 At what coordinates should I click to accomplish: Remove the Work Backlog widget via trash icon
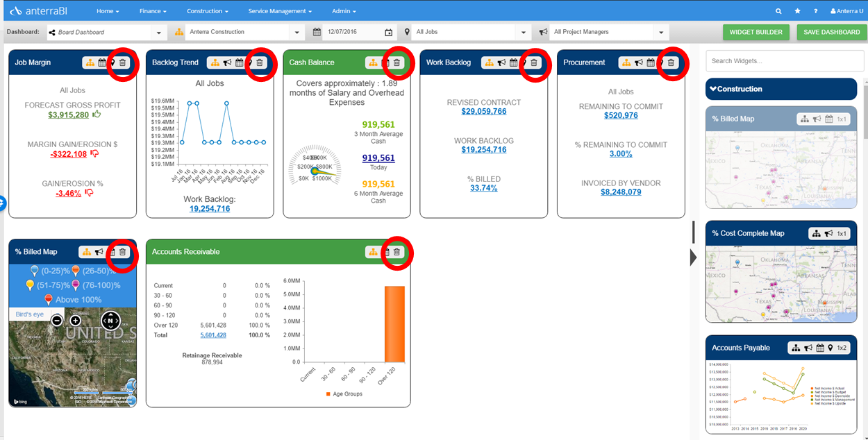(533, 62)
